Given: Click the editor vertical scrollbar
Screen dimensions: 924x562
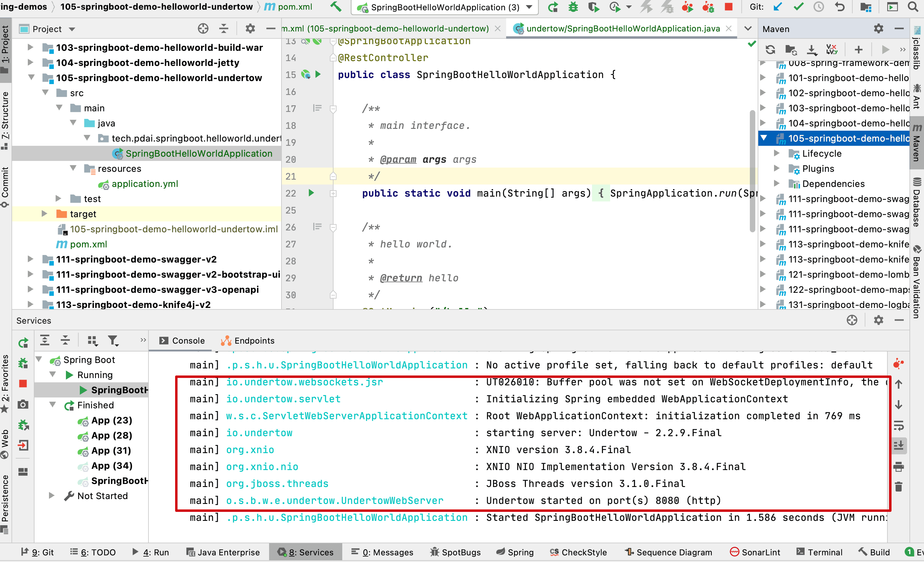Looking at the screenshot, I should point(752,171).
